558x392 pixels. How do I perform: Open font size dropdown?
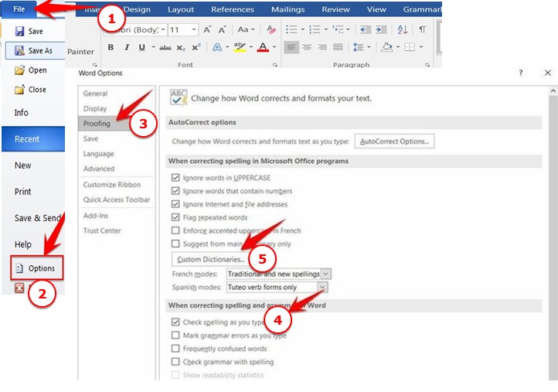[x=194, y=29]
